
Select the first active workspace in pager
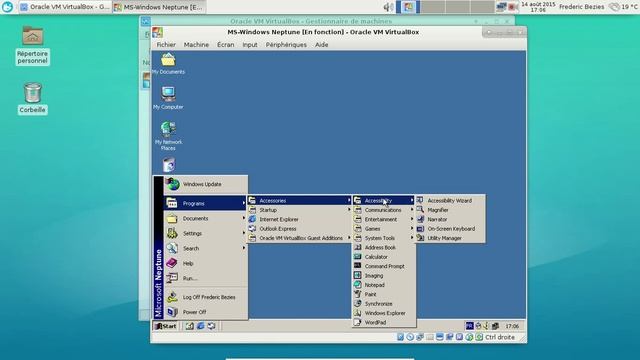408,7
